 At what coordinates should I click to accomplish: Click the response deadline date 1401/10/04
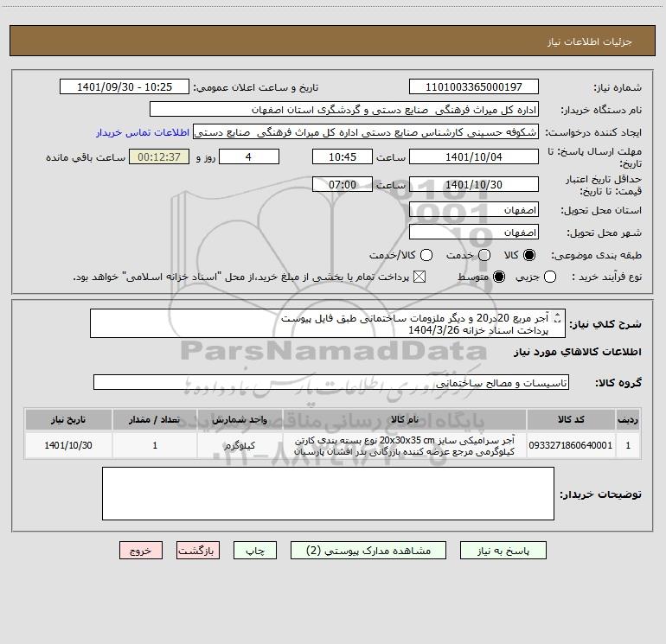474,157
